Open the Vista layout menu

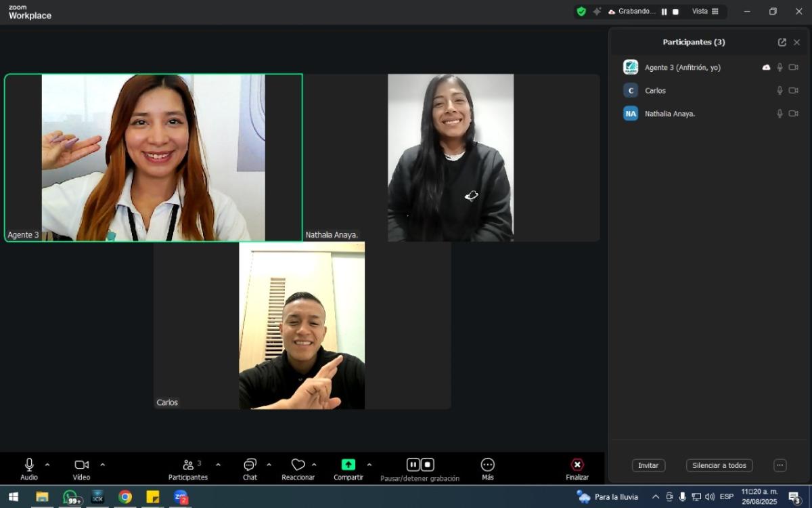tap(705, 12)
